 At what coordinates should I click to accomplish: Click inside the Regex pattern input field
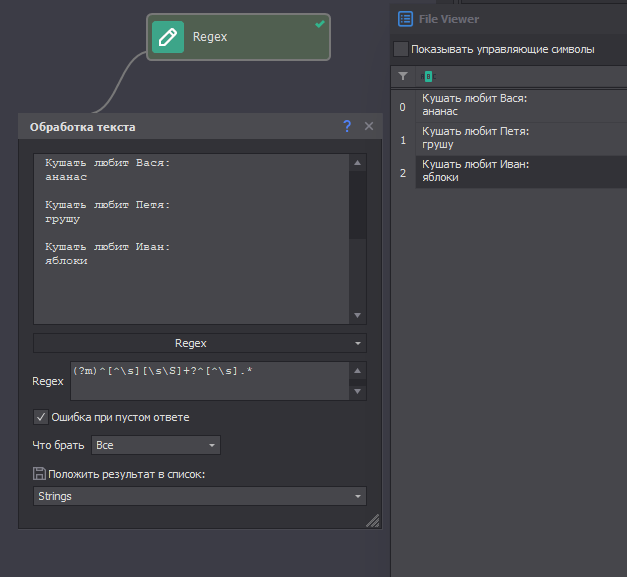205,381
